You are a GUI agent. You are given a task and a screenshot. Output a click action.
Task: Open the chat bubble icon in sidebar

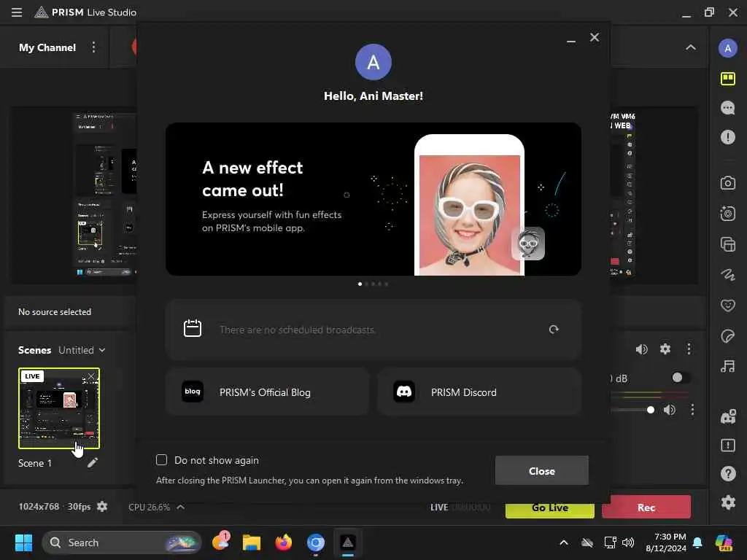pyautogui.click(x=727, y=108)
